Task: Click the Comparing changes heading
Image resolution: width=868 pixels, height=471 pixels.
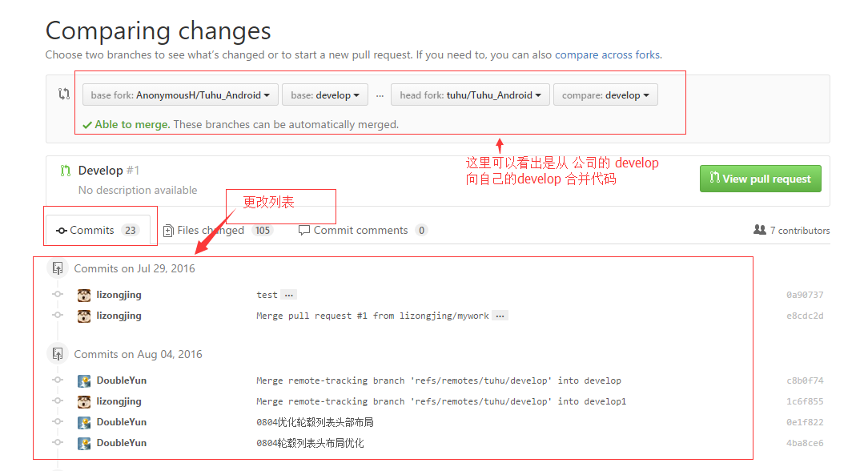Action: point(159,31)
